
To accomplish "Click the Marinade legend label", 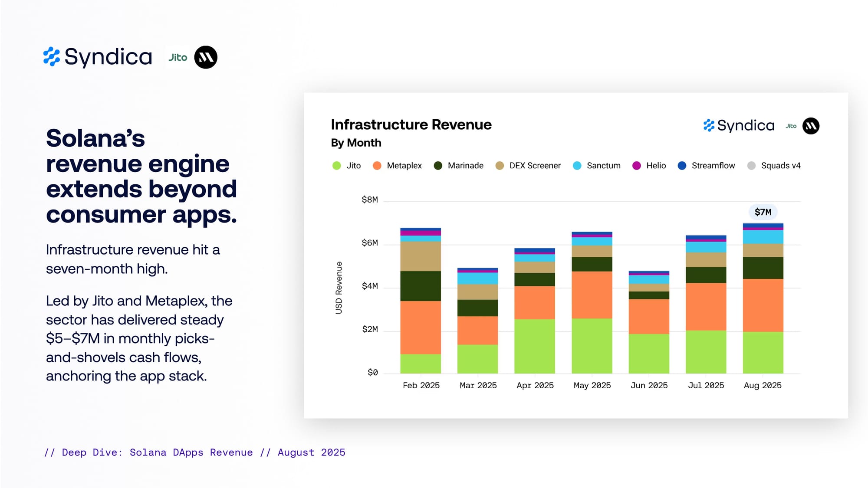I will coord(466,166).
